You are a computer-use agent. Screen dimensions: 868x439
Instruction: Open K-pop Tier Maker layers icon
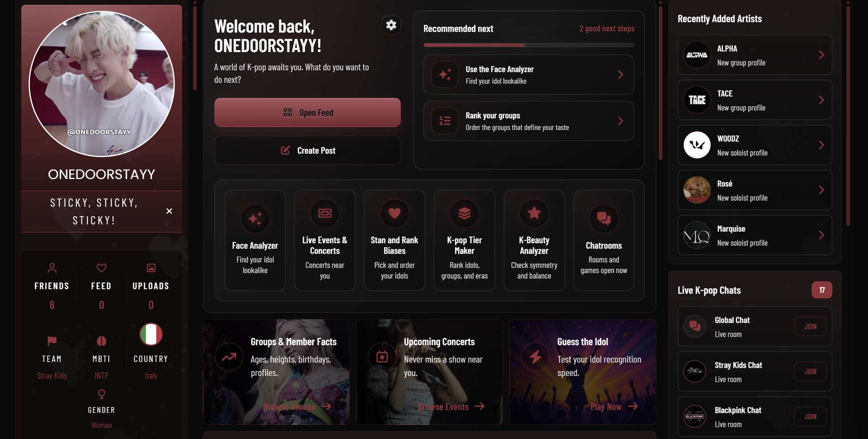(464, 213)
